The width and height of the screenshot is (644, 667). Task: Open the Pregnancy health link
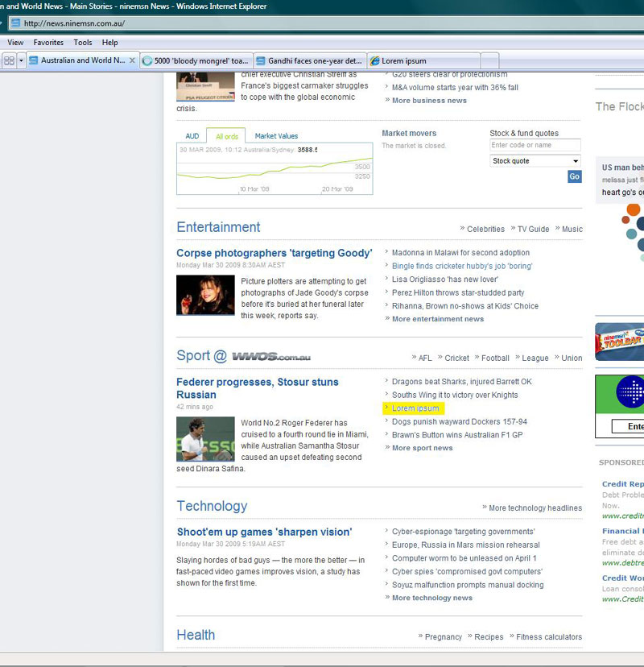pos(443,637)
